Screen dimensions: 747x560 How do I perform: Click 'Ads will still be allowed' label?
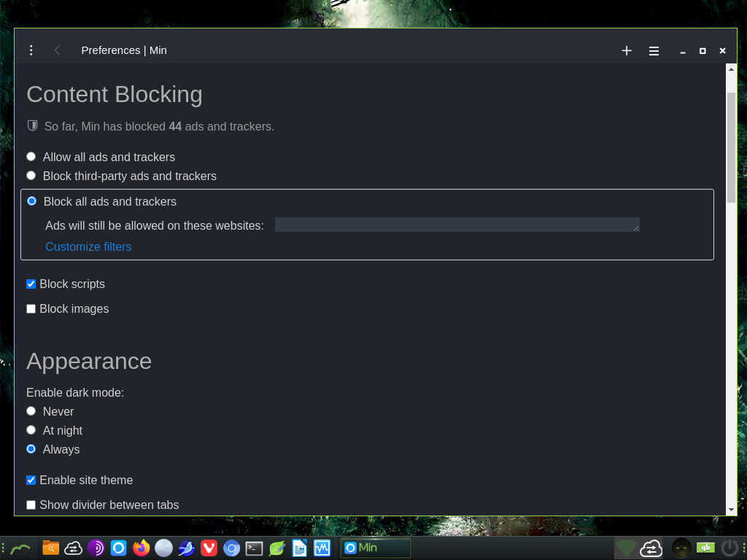(x=155, y=225)
